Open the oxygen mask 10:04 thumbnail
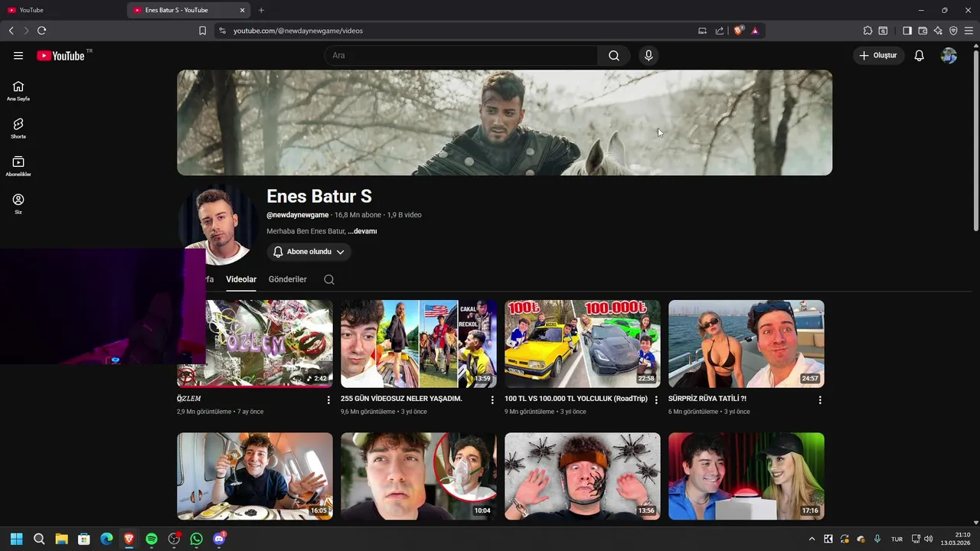 pos(419,476)
